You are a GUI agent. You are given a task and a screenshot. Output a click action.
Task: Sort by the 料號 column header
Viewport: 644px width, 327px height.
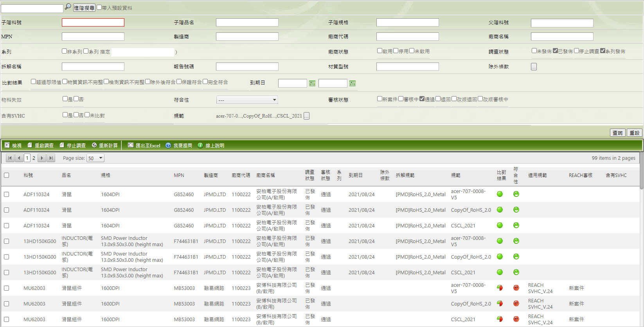point(28,175)
